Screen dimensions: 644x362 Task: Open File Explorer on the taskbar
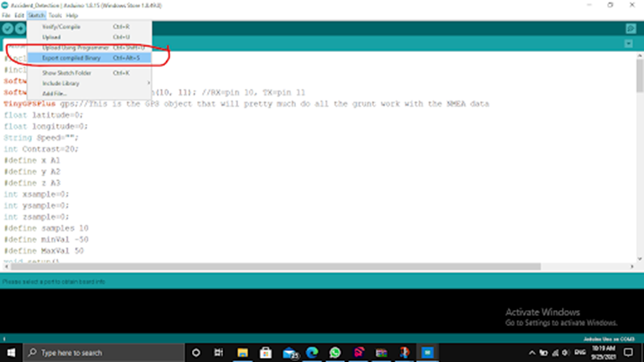(244, 353)
